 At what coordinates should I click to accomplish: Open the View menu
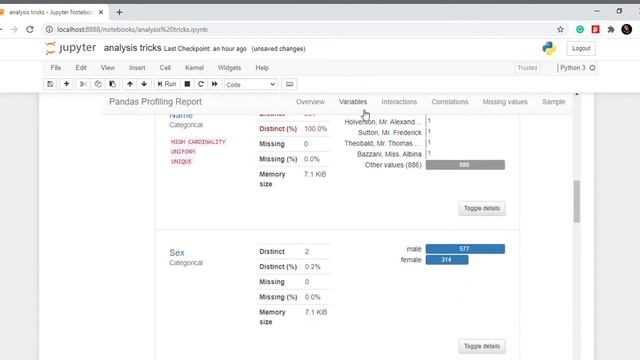click(x=108, y=68)
